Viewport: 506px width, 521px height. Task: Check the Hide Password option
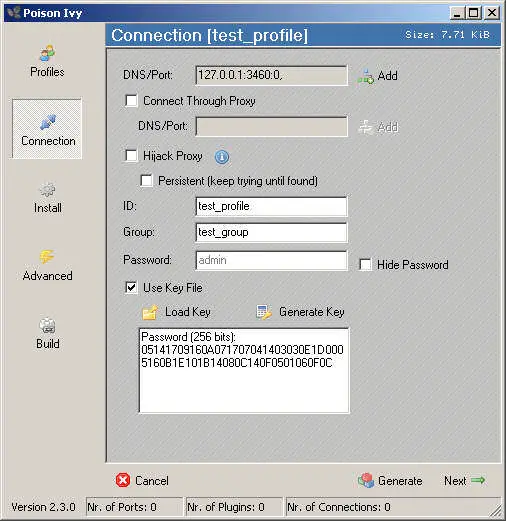(365, 265)
